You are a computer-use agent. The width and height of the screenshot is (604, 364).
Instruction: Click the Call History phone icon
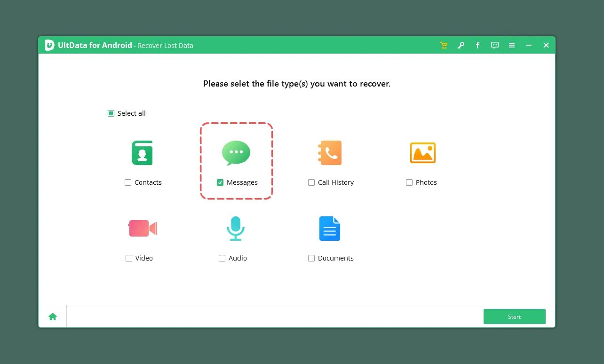[330, 153]
